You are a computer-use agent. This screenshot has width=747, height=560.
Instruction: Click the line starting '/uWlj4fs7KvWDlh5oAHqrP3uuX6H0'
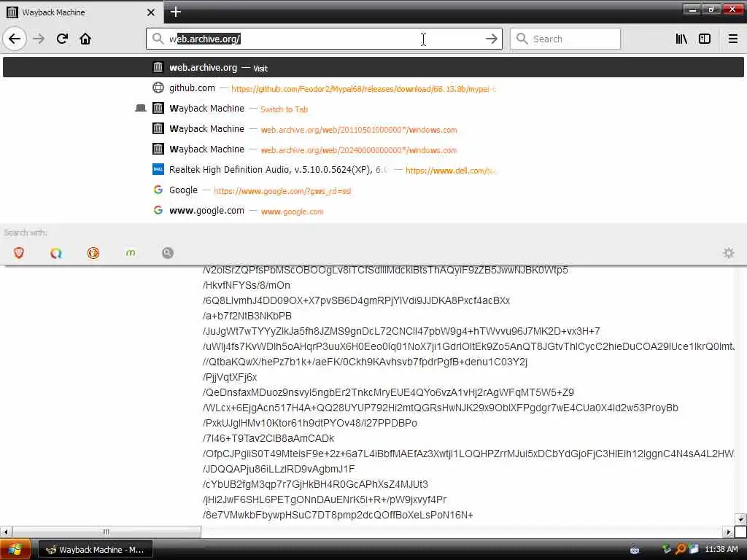click(468, 346)
